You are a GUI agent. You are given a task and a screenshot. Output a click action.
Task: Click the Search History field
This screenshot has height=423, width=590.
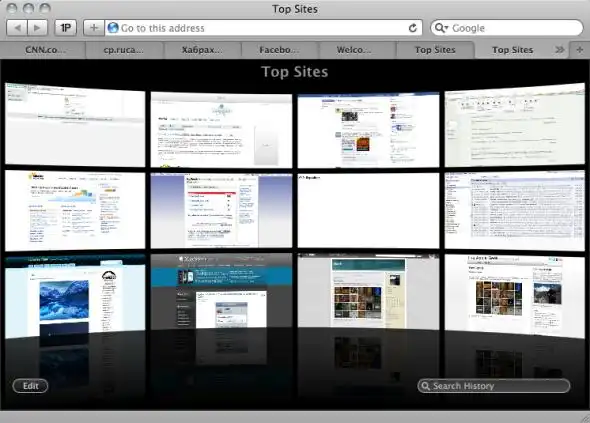point(494,386)
